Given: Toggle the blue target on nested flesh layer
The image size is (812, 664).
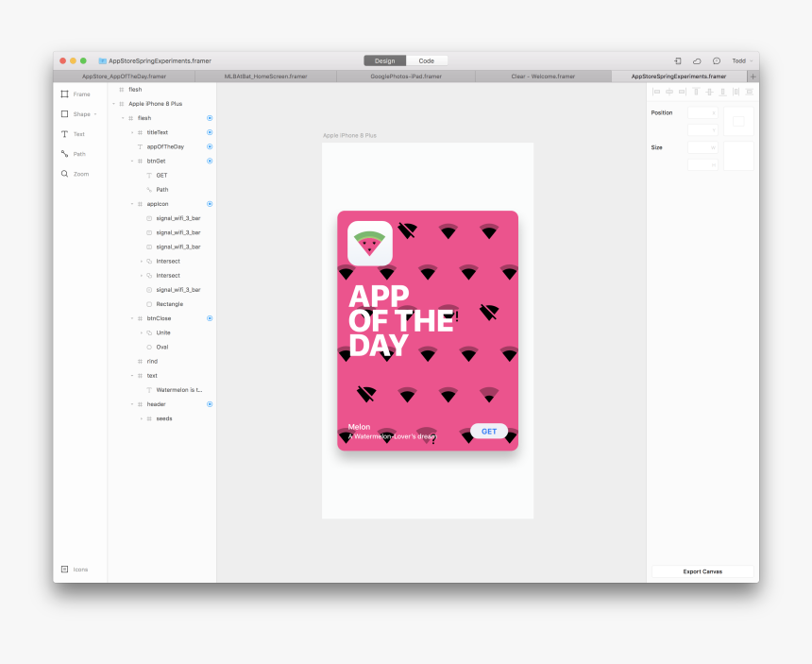Looking at the screenshot, I should point(210,118).
